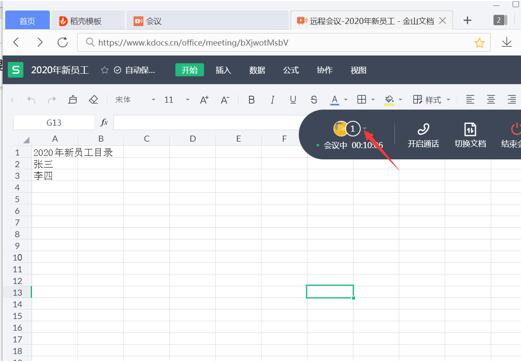
Task: Apply fill color paint bucket
Action: (389, 100)
